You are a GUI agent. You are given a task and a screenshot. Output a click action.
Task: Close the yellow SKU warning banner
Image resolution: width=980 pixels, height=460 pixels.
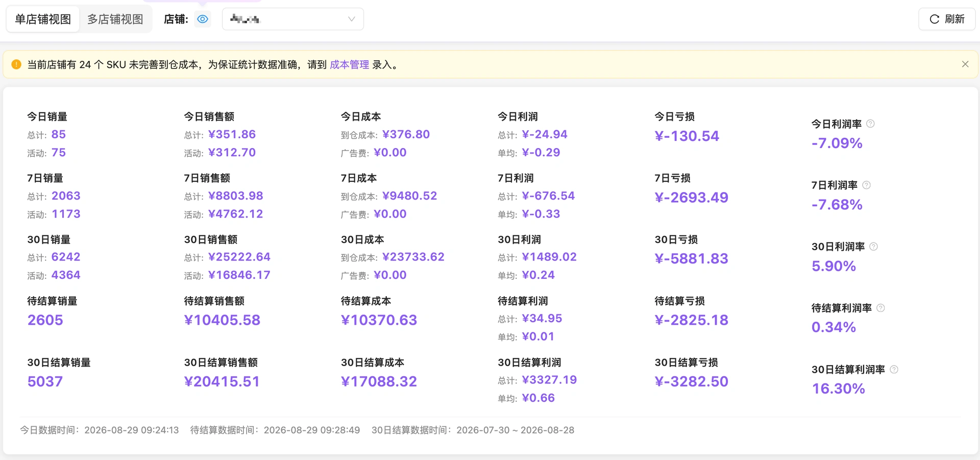pyautogui.click(x=965, y=64)
